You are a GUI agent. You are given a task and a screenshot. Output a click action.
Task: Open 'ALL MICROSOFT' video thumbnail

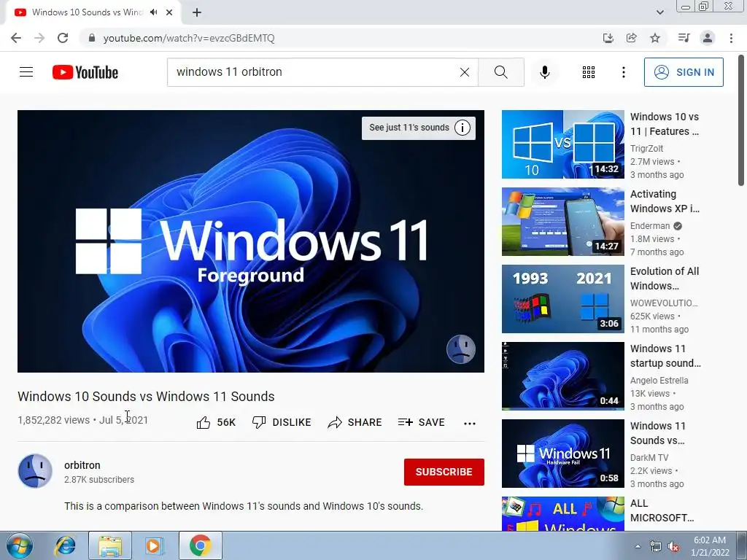point(563,514)
